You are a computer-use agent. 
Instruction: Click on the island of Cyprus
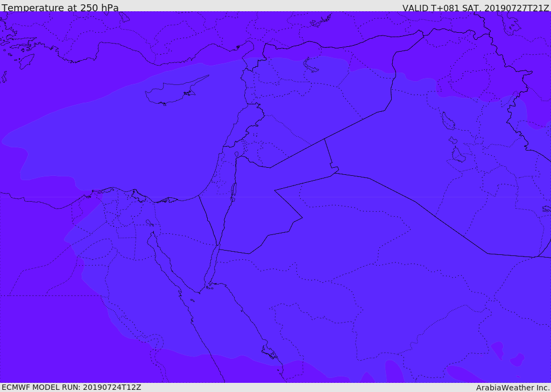point(171,92)
